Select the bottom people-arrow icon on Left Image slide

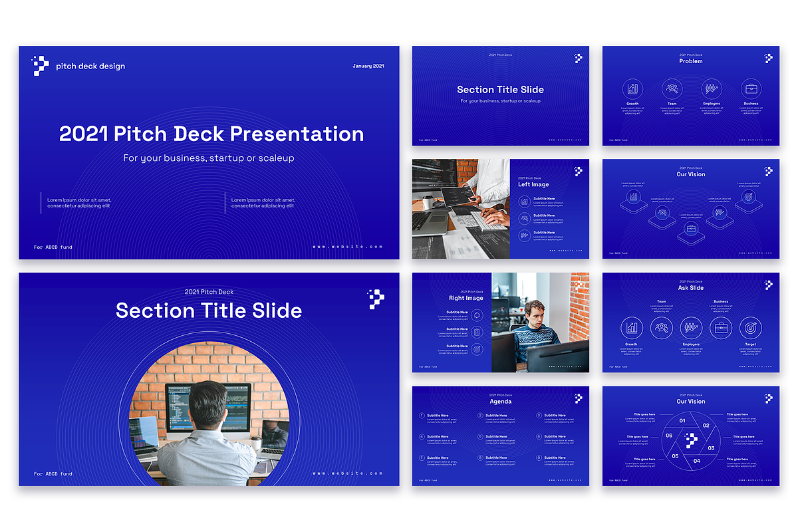(x=525, y=235)
